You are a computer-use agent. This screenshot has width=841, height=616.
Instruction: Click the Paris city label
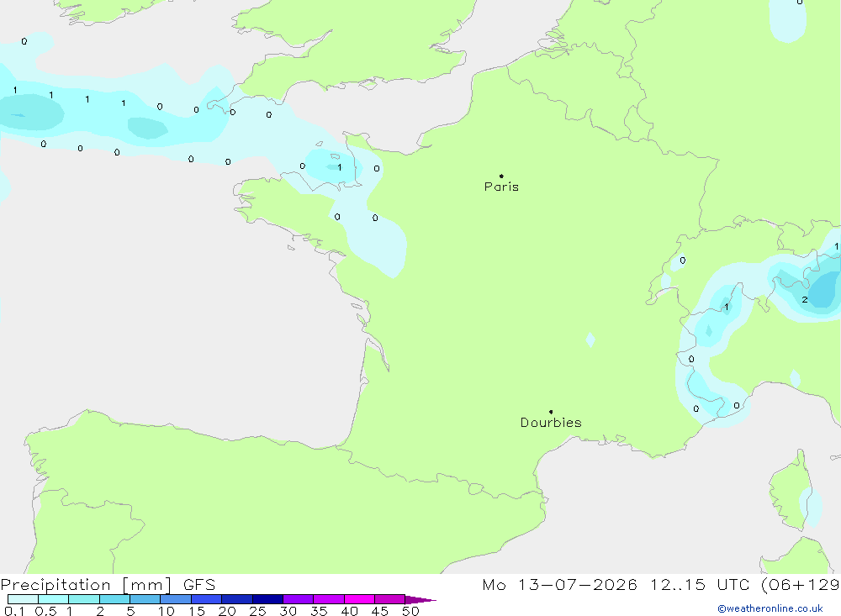pos(501,187)
